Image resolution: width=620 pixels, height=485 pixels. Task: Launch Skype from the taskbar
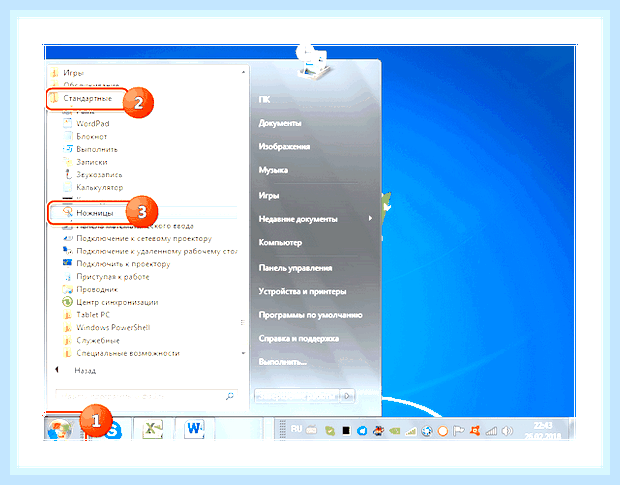pyautogui.click(x=113, y=430)
